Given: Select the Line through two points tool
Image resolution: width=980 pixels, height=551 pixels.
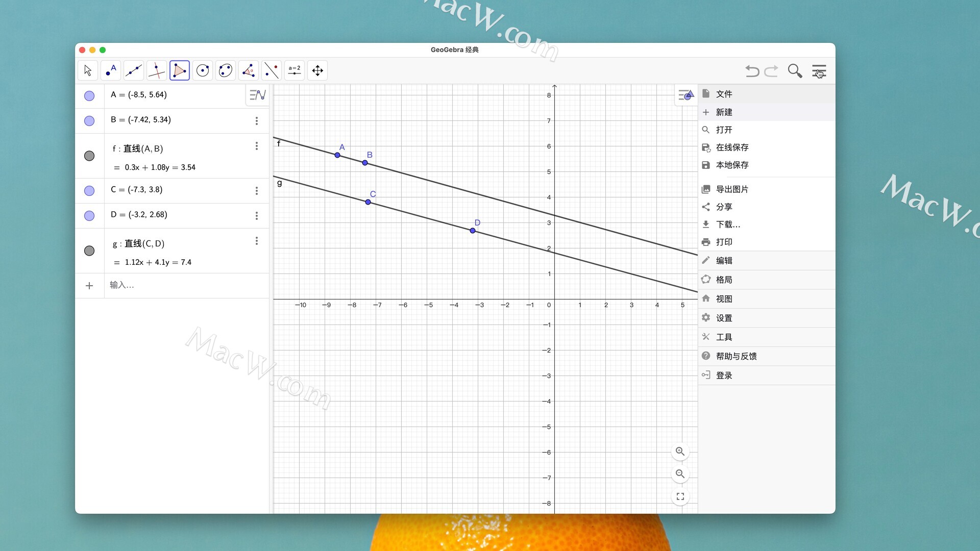Looking at the screenshot, I should tap(134, 70).
